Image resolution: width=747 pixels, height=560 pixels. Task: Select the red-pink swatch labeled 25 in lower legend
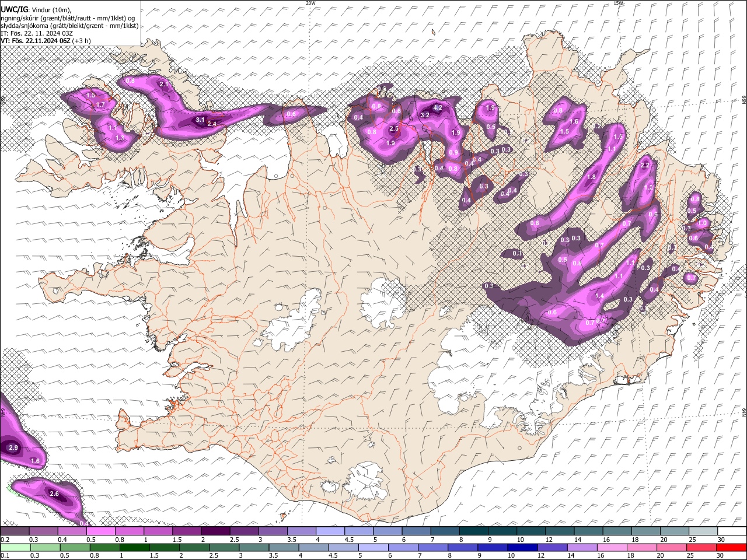click(x=700, y=548)
